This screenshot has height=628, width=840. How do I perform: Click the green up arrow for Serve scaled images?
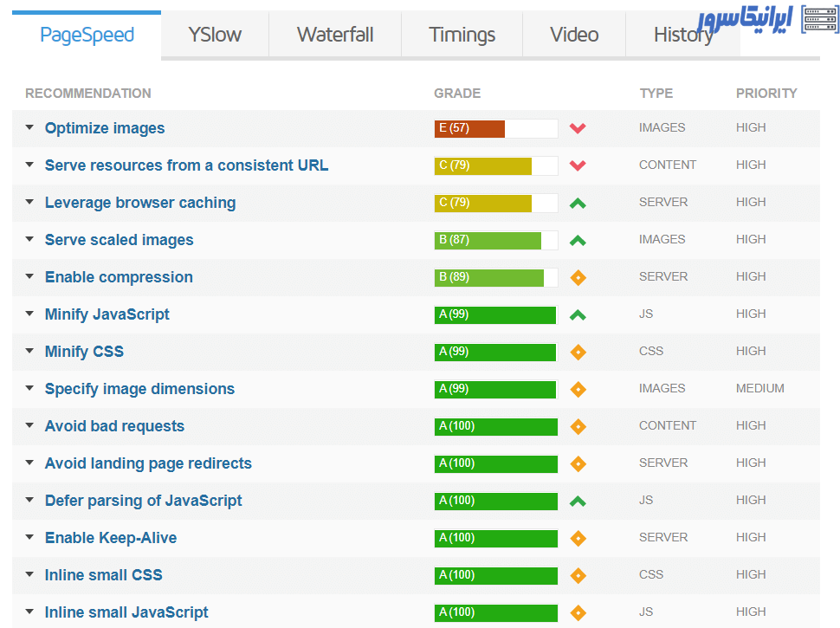click(x=578, y=240)
